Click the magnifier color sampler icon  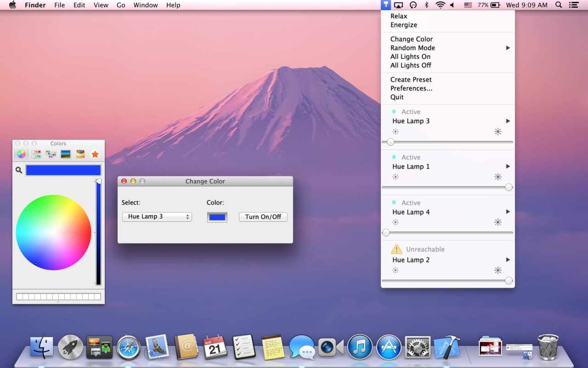tap(19, 170)
